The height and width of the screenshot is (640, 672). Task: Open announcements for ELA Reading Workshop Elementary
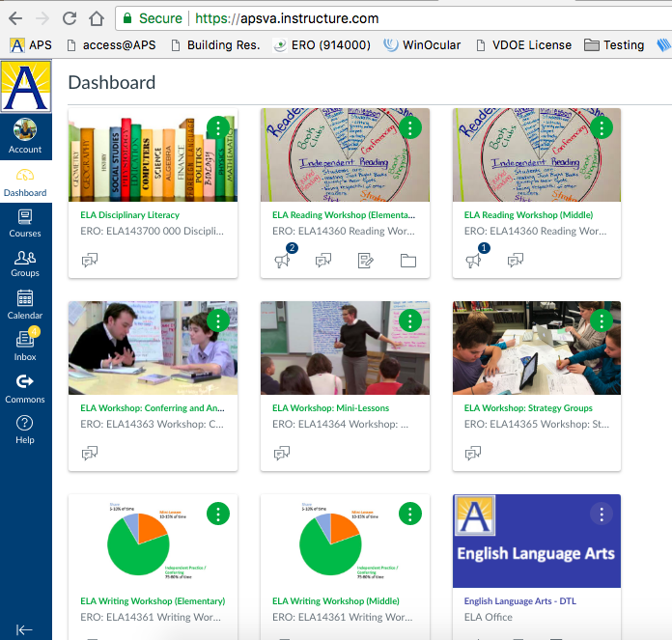[x=283, y=260]
